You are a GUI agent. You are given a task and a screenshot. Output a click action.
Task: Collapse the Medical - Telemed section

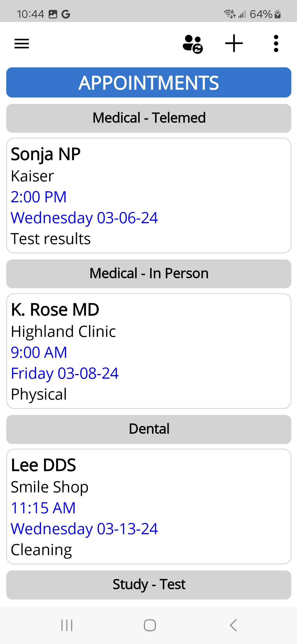tap(149, 118)
